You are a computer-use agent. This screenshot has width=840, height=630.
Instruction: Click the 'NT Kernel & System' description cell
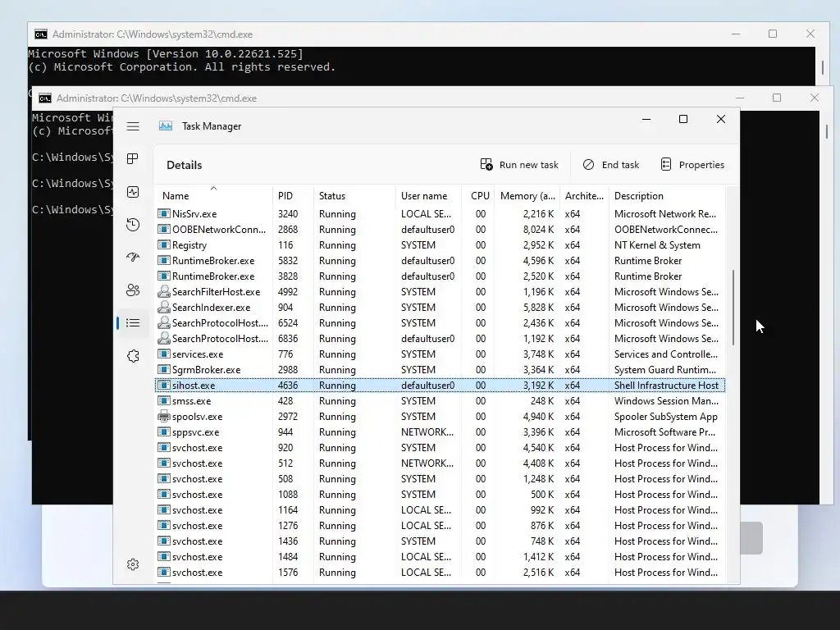(657, 244)
